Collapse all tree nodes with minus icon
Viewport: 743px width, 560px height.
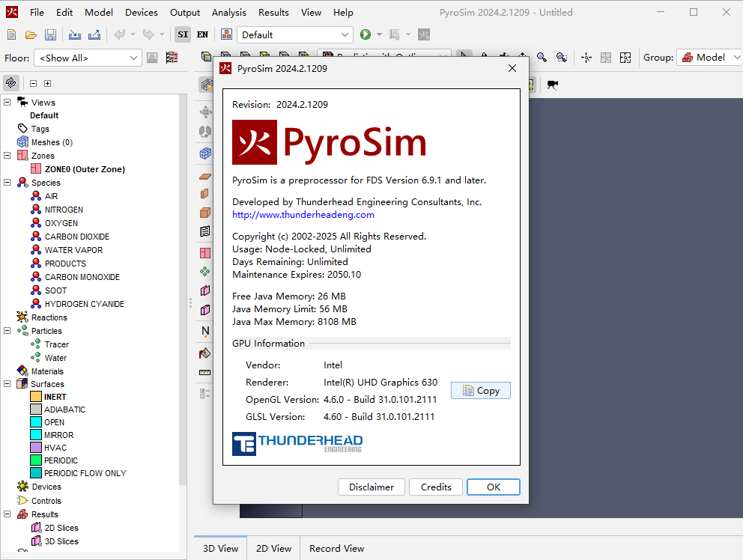[x=33, y=83]
